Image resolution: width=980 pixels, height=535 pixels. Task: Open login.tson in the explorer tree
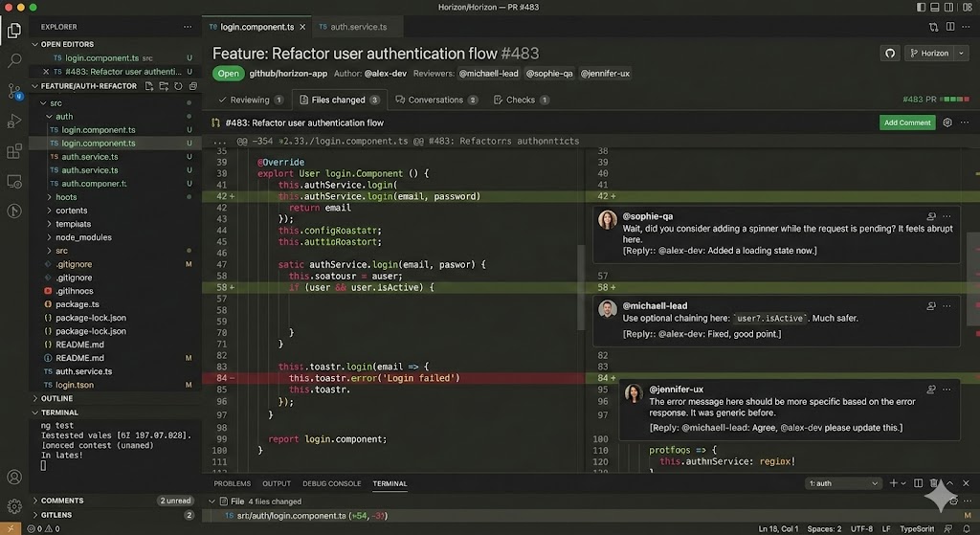coord(75,385)
